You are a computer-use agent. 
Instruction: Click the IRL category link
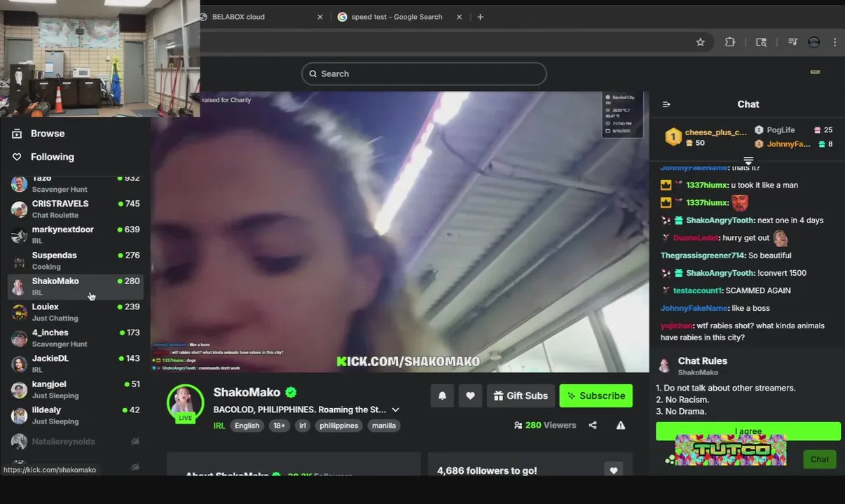click(219, 426)
